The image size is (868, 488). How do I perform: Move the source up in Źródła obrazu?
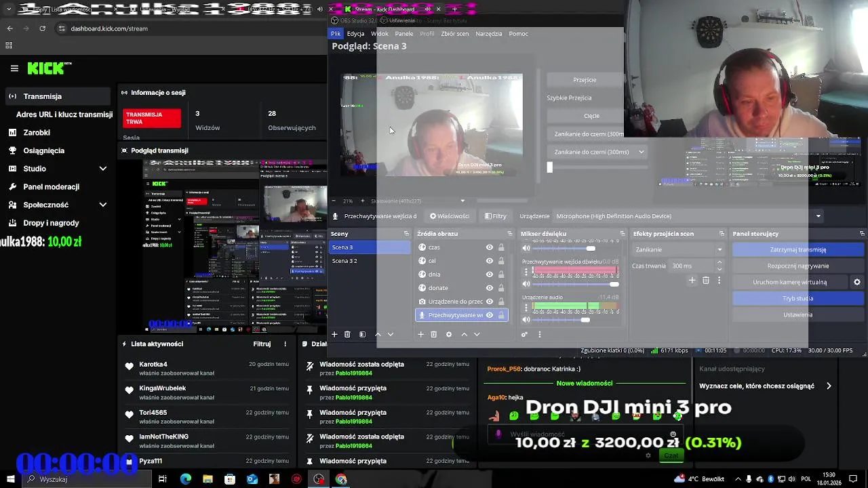point(464,334)
